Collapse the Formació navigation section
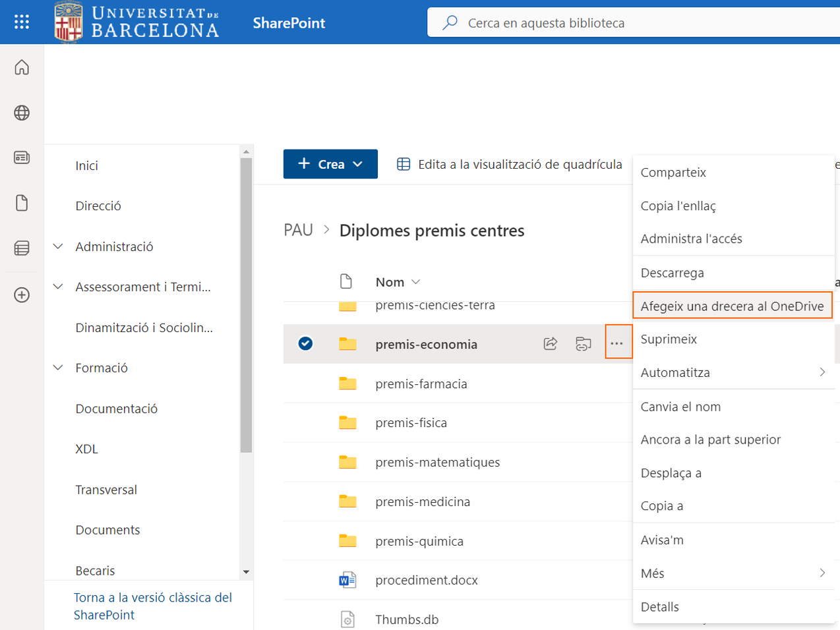The height and width of the screenshot is (630, 840). 58,368
